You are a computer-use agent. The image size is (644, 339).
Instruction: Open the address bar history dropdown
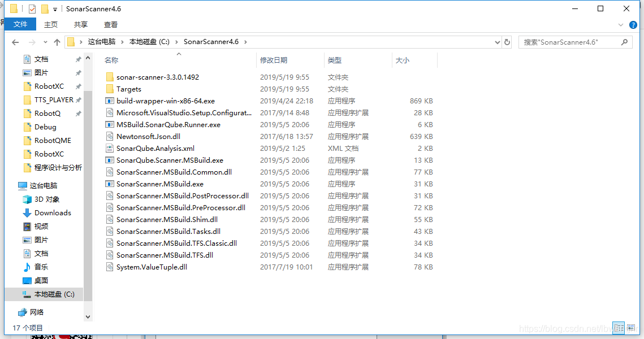(x=497, y=42)
